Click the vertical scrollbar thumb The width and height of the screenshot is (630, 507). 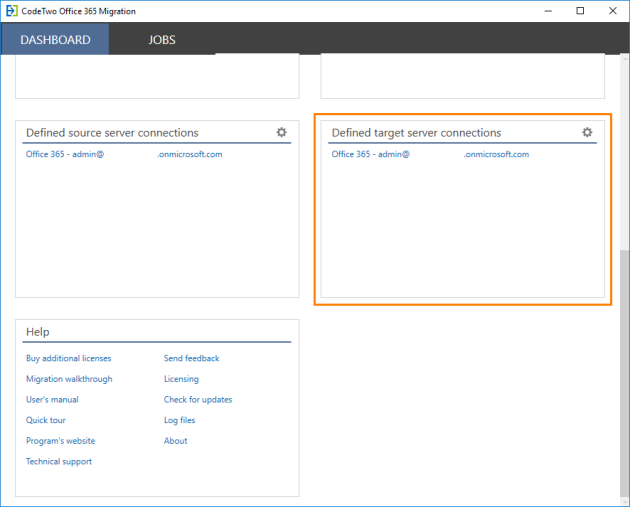tap(624, 373)
